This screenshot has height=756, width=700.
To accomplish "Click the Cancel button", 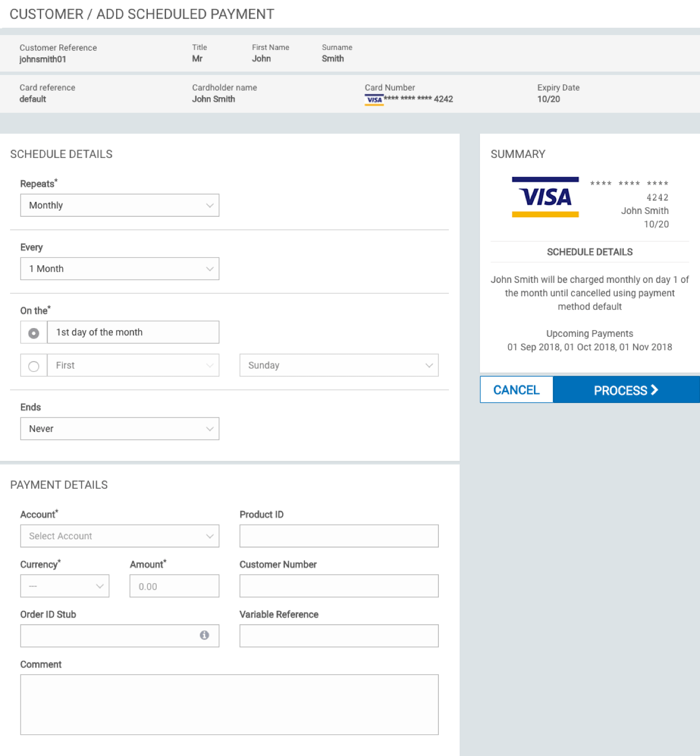I will [517, 390].
